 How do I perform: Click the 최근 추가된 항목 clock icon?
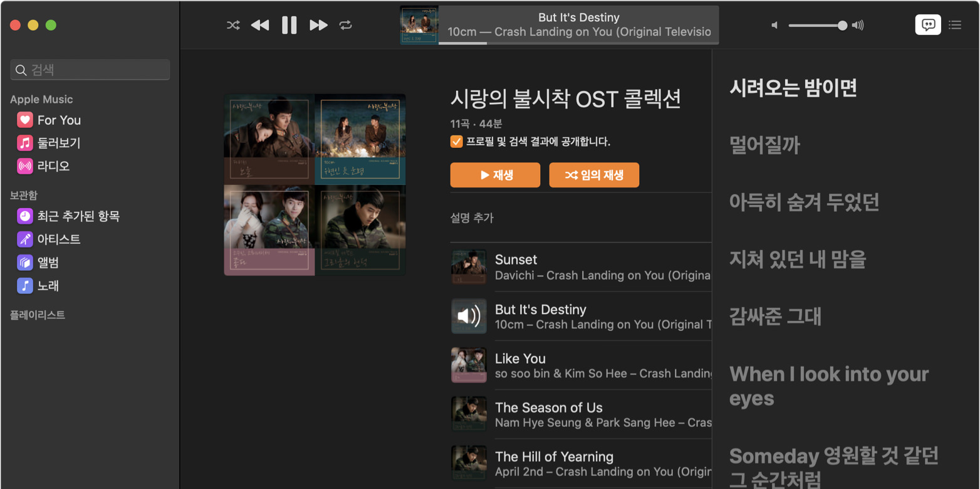[x=24, y=216]
